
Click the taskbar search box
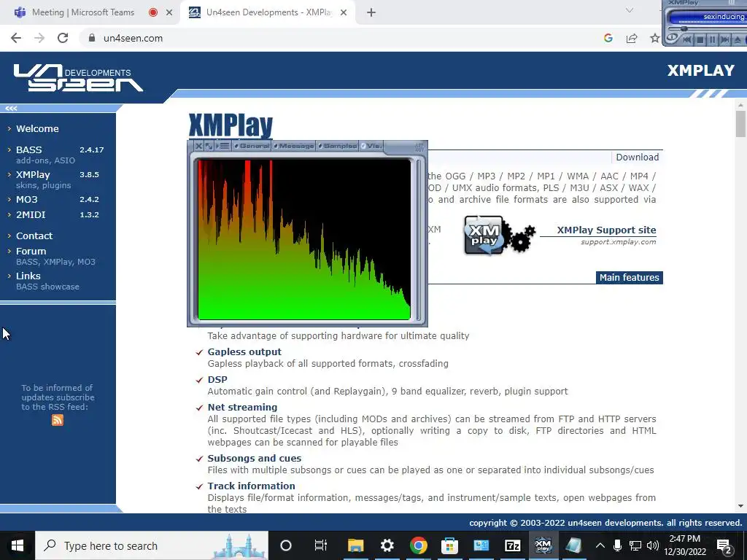click(x=152, y=545)
